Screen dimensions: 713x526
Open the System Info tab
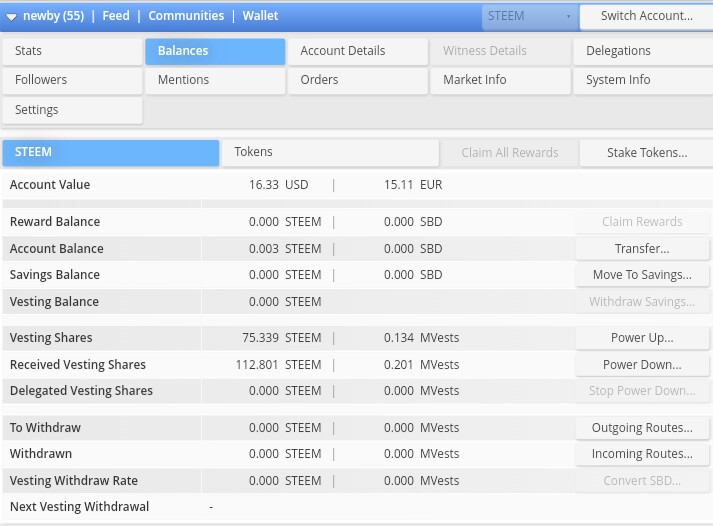coord(643,80)
